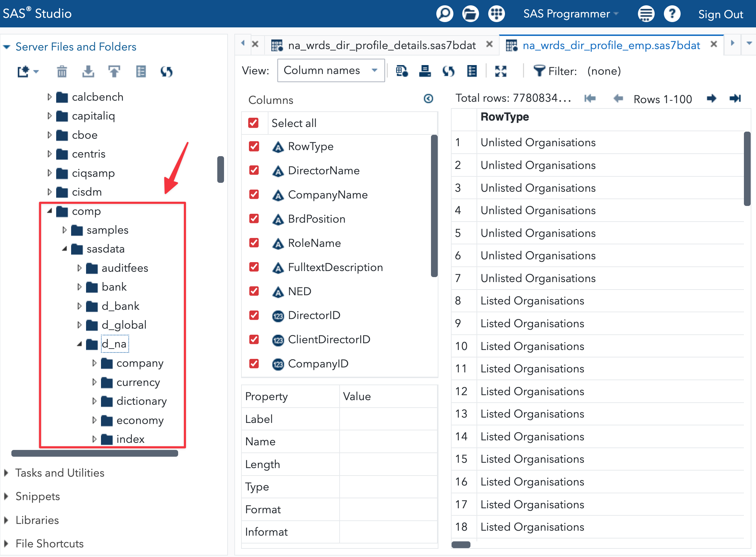The height and width of the screenshot is (557, 756).
Task: Open the tab list dropdown arrow
Action: [x=749, y=43]
